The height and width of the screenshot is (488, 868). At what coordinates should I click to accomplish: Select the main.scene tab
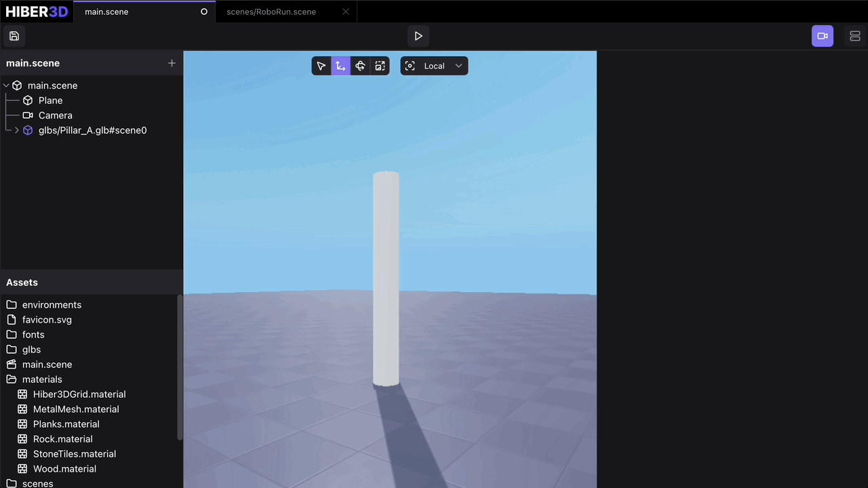pos(106,12)
